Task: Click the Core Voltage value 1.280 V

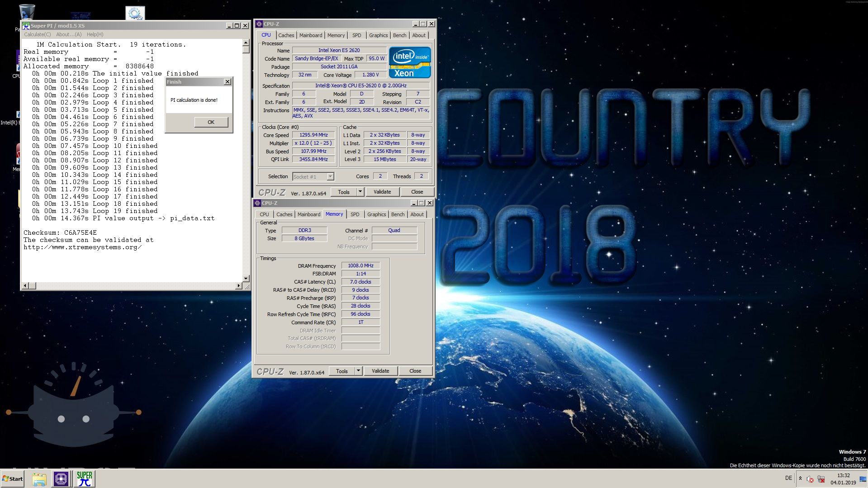Action: (x=370, y=75)
